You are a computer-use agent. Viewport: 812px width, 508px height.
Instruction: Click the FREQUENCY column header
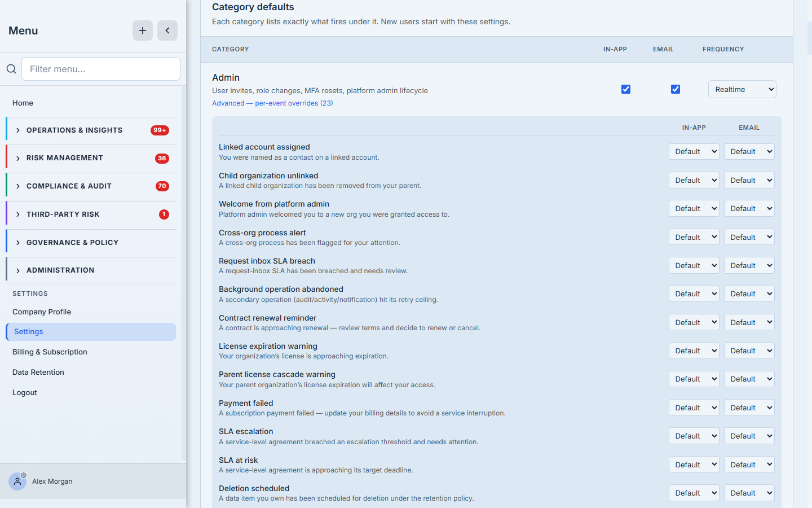coord(723,49)
